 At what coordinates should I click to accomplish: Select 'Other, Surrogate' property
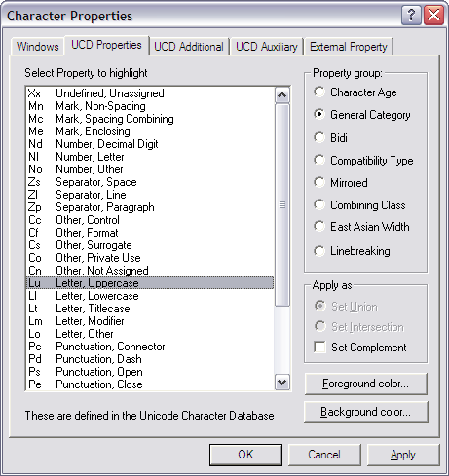150,245
